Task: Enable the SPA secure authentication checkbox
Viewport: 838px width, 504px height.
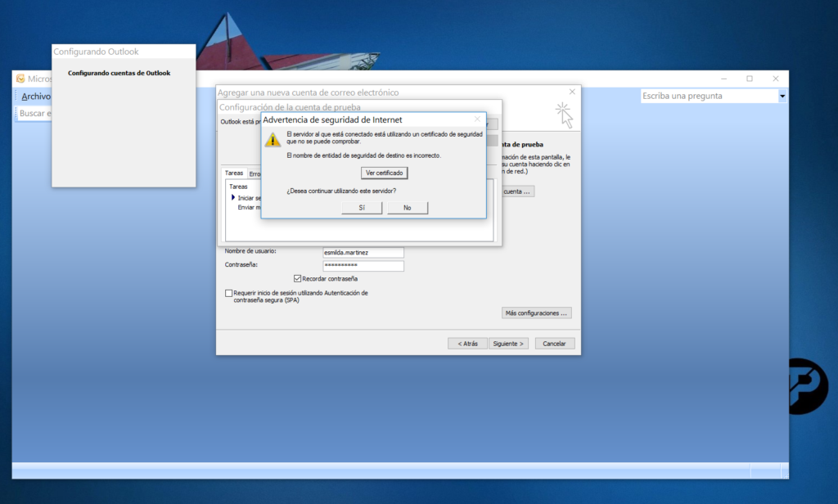Action: pyautogui.click(x=229, y=293)
